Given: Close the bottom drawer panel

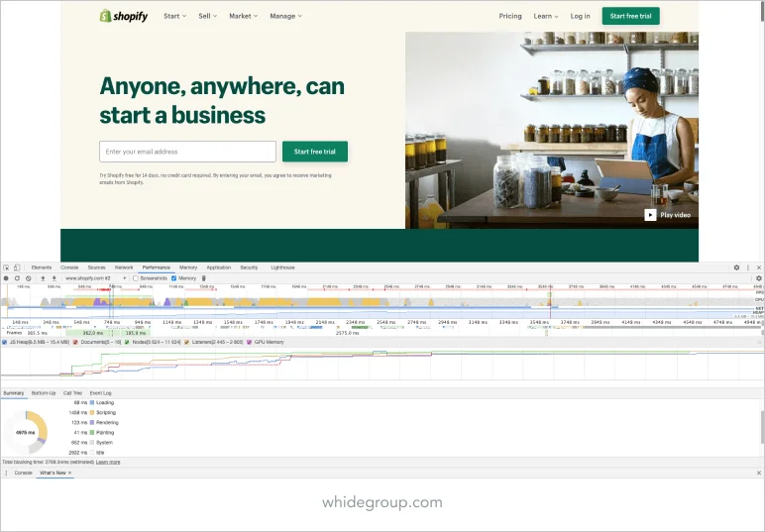Looking at the screenshot, I should coord(759,473).
